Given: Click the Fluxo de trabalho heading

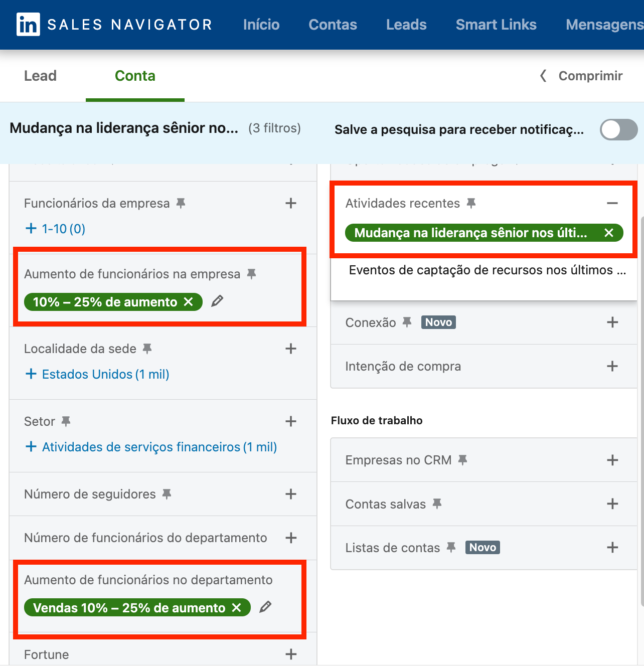Looking at the screenshot, I should [377, 420].
